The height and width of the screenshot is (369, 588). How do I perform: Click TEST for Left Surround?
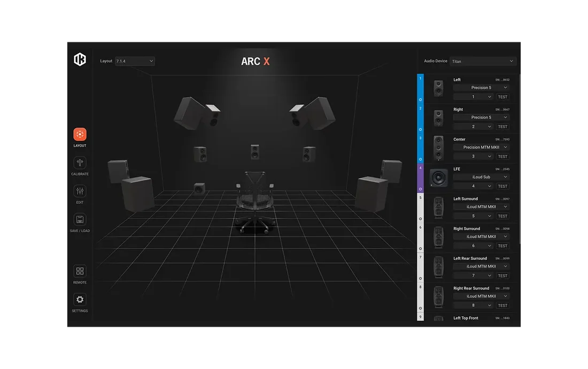502,216
